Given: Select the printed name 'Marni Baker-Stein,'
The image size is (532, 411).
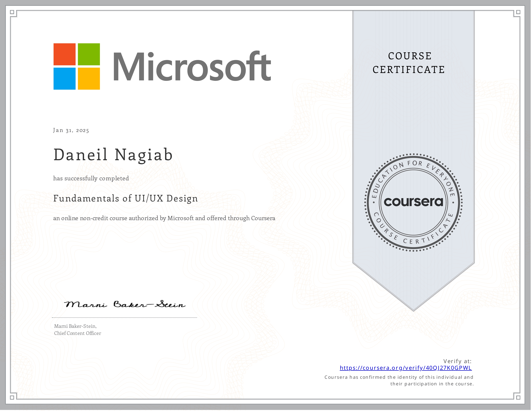Looking at the screenshot, I should pos(75,326).
